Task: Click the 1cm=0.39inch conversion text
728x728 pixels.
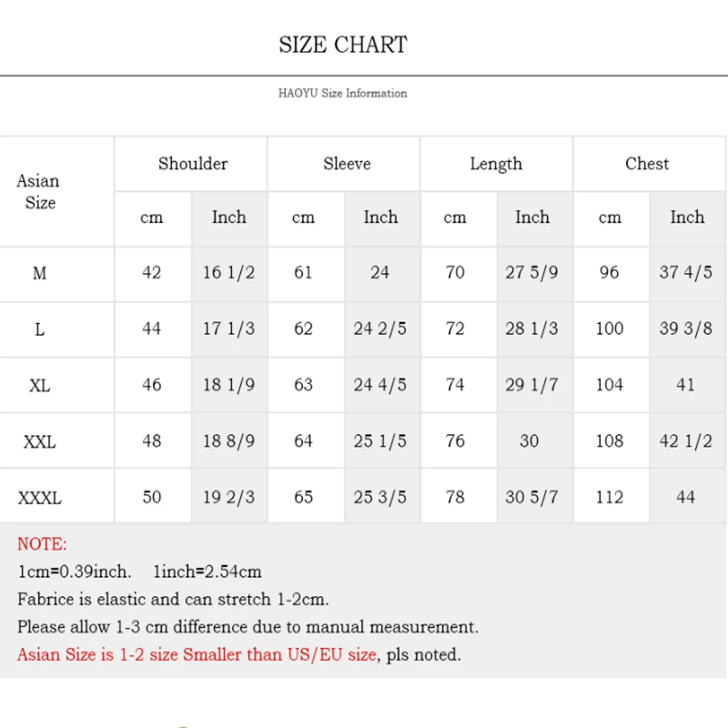Action: [x=75, y=571]
